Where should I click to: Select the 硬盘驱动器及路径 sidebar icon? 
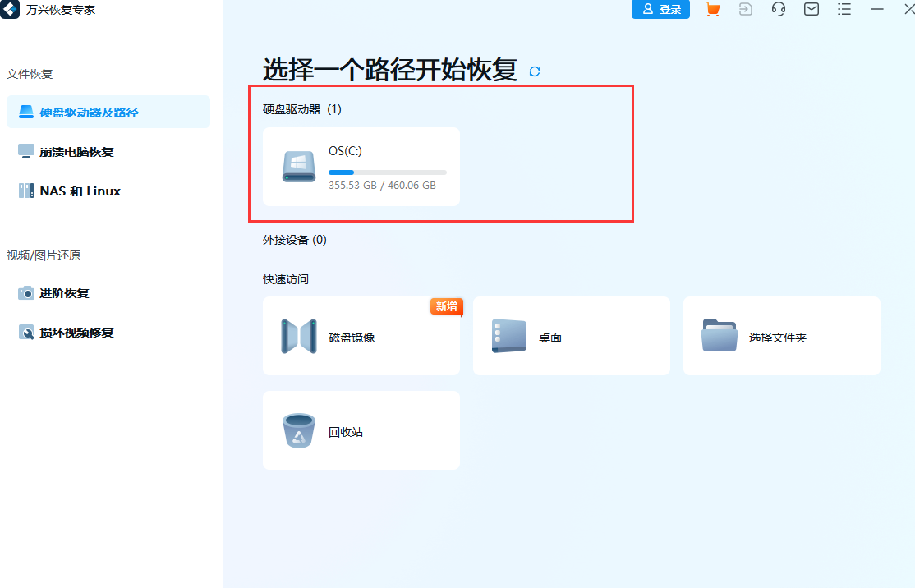tap(27, 112)
